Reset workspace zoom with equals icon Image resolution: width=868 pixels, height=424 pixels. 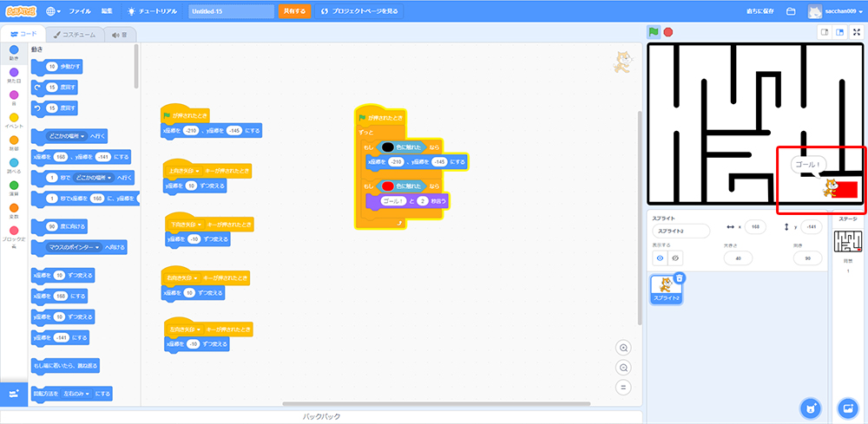click(x=623, y=388)
